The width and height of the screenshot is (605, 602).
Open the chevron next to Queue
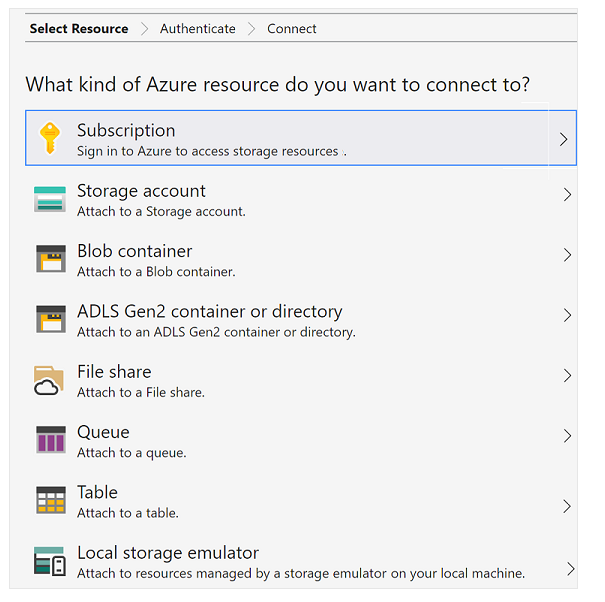click(x=567, y=436)
